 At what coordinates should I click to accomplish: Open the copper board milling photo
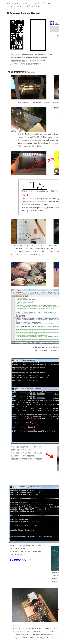28,119
